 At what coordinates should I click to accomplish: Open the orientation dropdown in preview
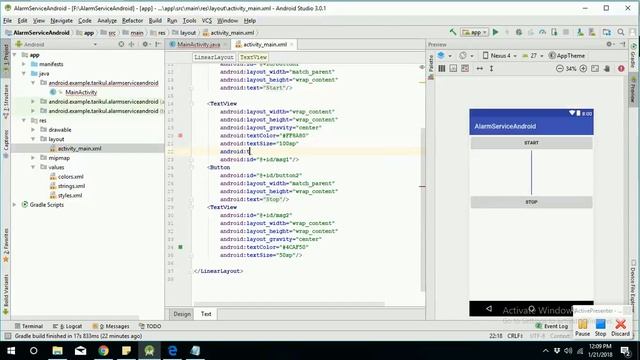pyautogui.click(x=466, y=56)
